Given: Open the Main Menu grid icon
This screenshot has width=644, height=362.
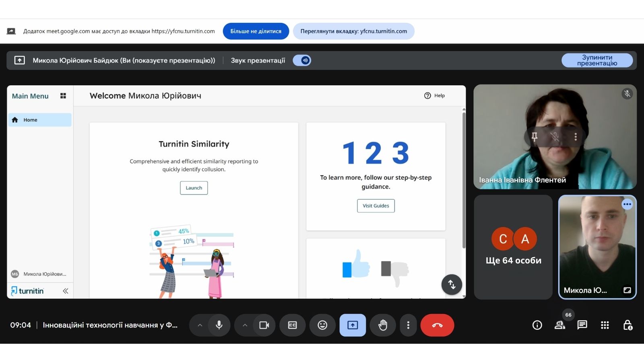Looking at the screenshot, I should click(x=63, y=96).
